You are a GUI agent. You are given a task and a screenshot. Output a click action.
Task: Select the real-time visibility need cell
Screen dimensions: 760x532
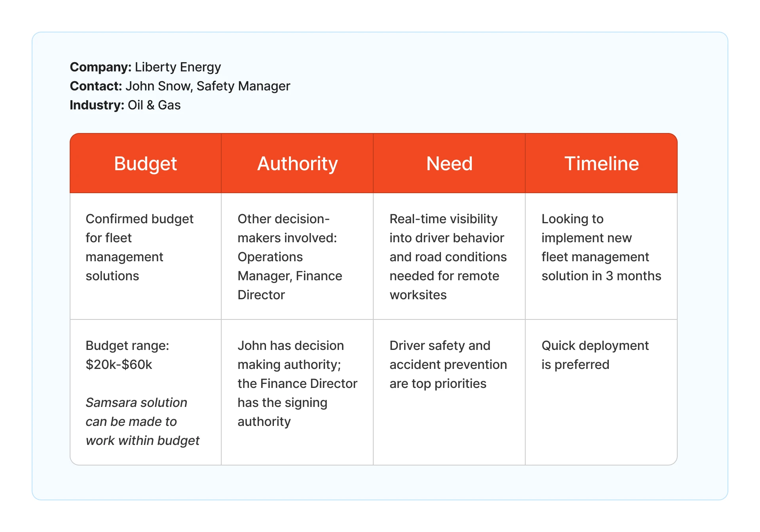click(x=448, y=257)
